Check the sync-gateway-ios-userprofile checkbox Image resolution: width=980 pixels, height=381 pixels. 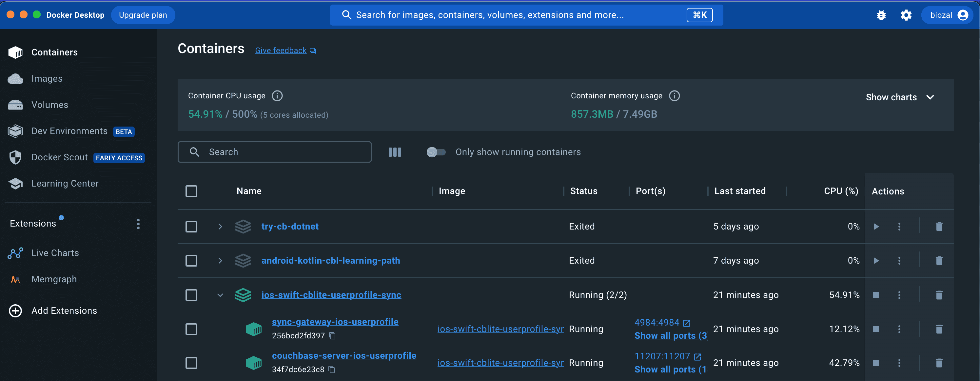click(x=191, y=329)
